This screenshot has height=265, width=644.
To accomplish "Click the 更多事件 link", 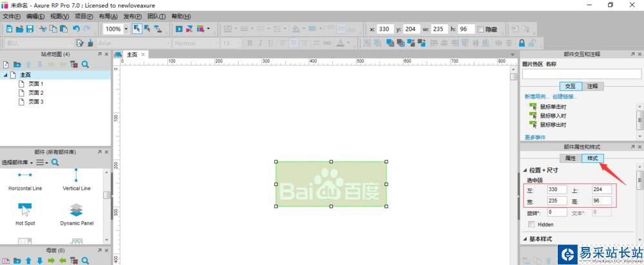I will tap(535, 137).
